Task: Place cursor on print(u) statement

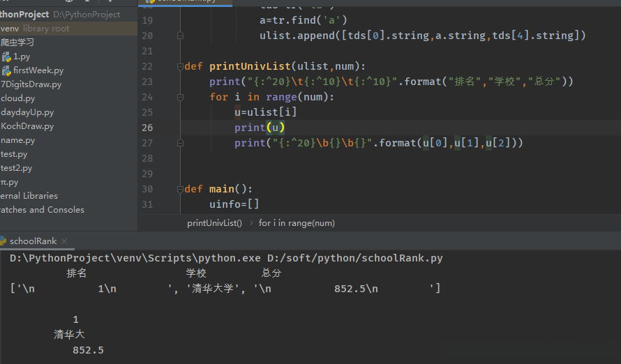Action: pos(260,128)
